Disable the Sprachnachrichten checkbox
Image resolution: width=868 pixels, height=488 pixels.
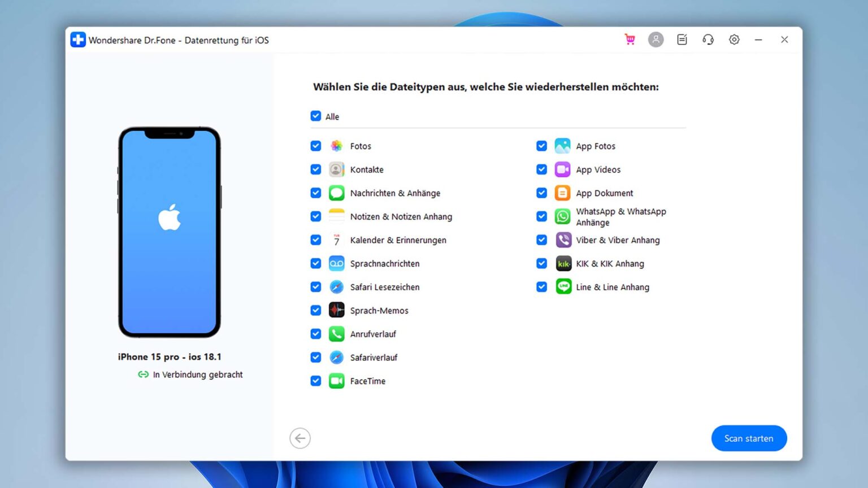pyautogui.click(x=316, y=264)
